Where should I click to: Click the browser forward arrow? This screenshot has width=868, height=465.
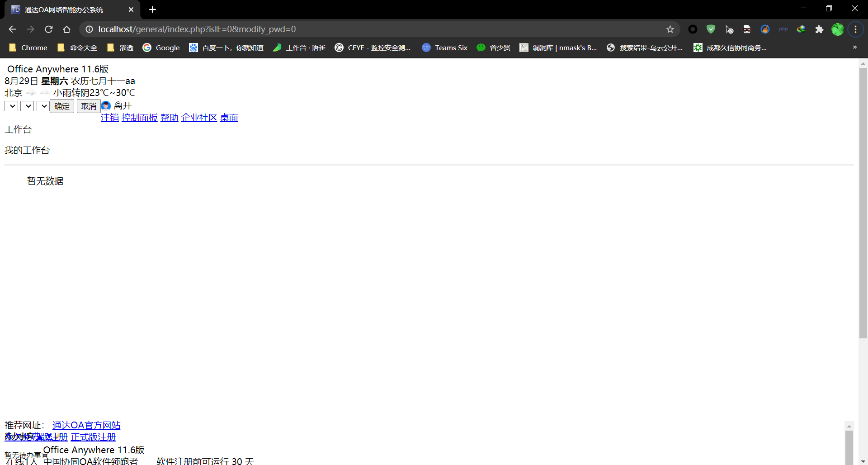pyautogui.click(x=30, y=29)
